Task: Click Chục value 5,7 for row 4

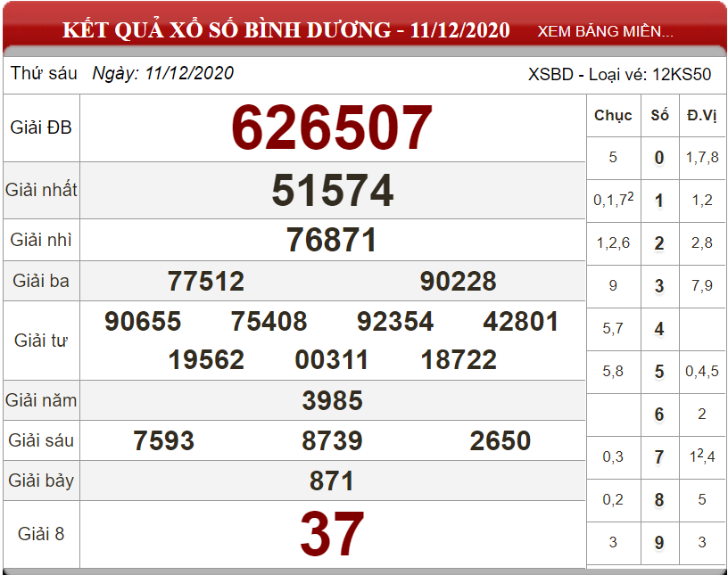Action: tap(613, 329)
